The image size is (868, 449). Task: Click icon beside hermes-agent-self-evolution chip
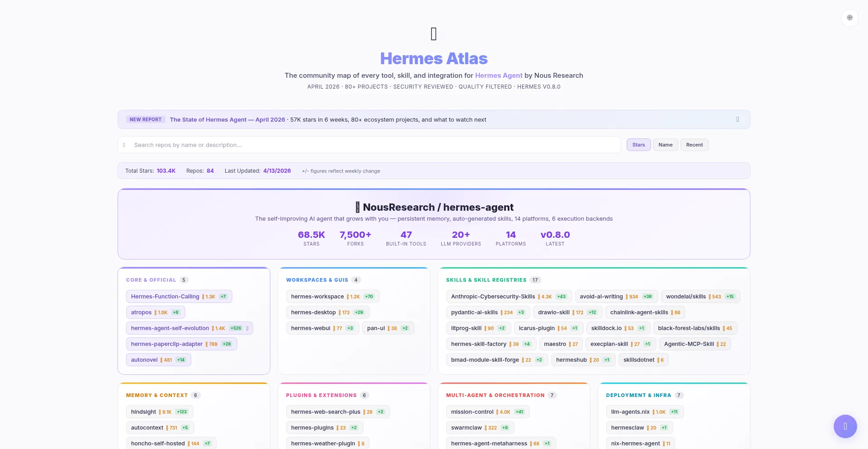[247, 328]
